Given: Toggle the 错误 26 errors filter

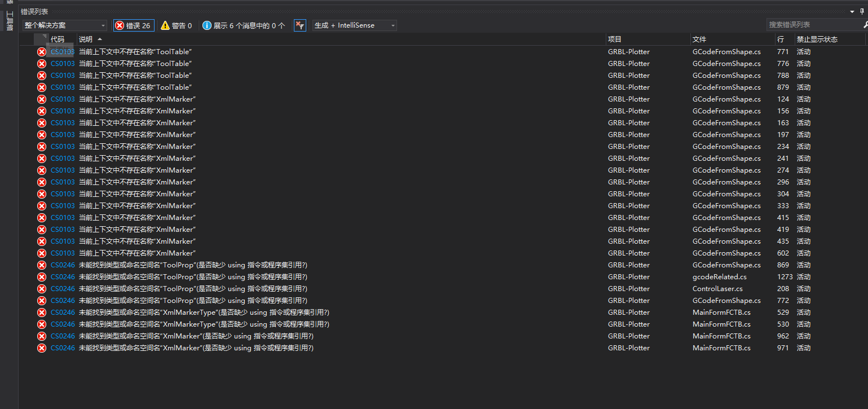Looking at the screenshot, I should tap(133, 25).
